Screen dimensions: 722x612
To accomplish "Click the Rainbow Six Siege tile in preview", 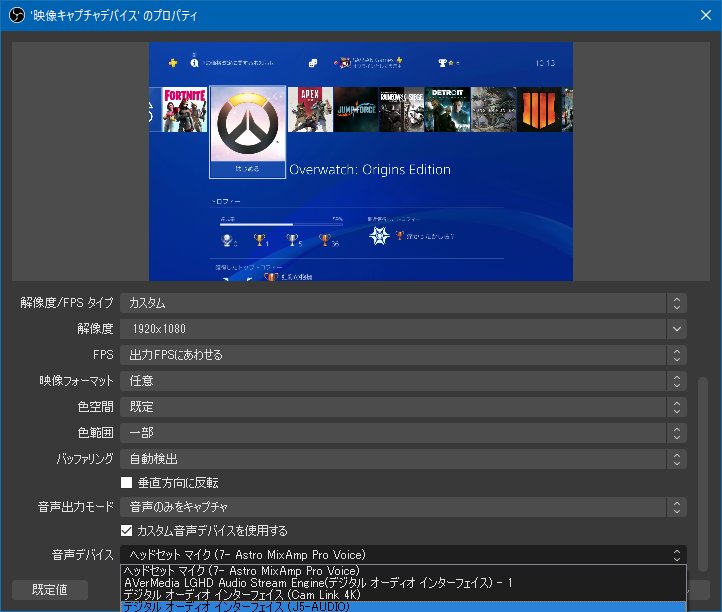I will point(402,110).
